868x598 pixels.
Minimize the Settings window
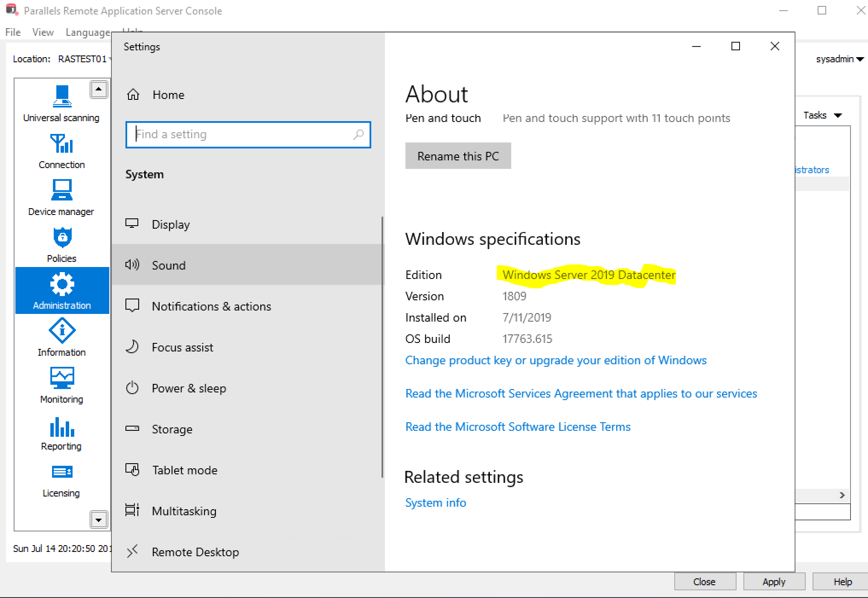pos(696,46)
